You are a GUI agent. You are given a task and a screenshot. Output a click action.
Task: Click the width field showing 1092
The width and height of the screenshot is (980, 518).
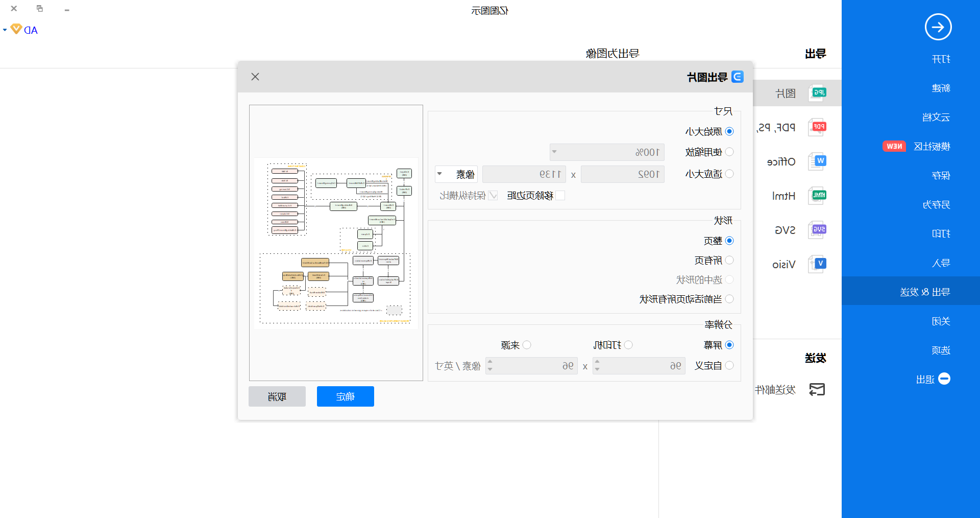623,174
